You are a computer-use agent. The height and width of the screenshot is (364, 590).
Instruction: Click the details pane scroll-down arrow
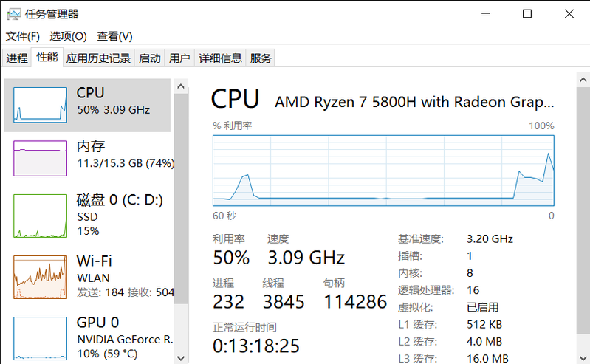pos(583,358)
